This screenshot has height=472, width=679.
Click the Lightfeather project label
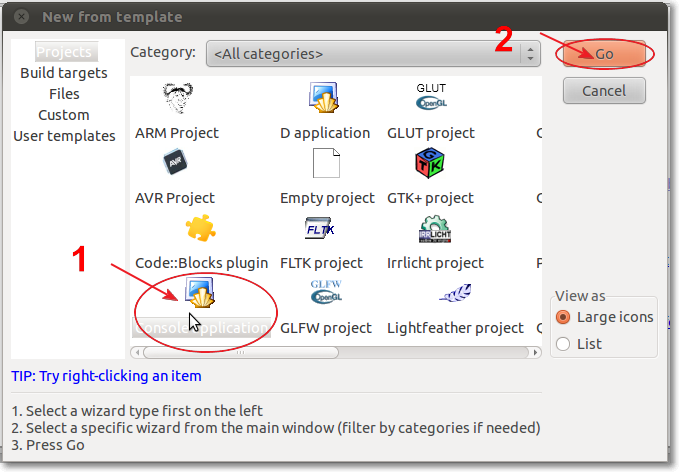pyautogui.click(x=455, y=328)
